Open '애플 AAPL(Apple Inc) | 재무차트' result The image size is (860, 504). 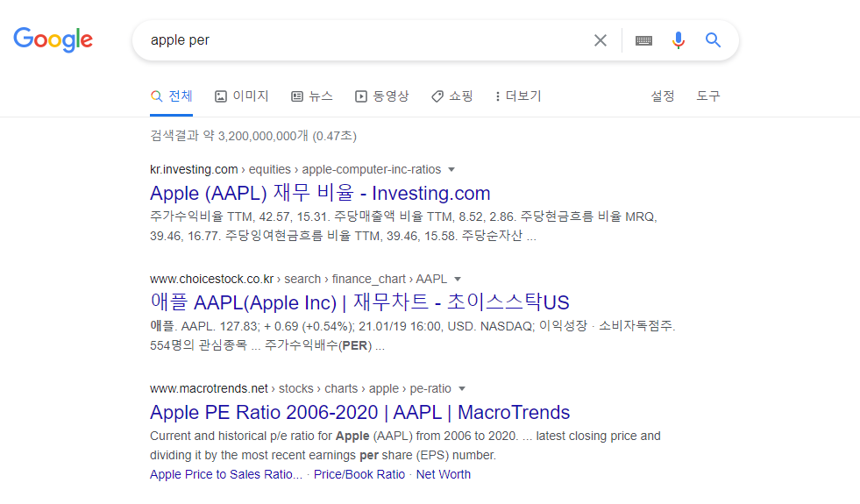pos(359,302)
